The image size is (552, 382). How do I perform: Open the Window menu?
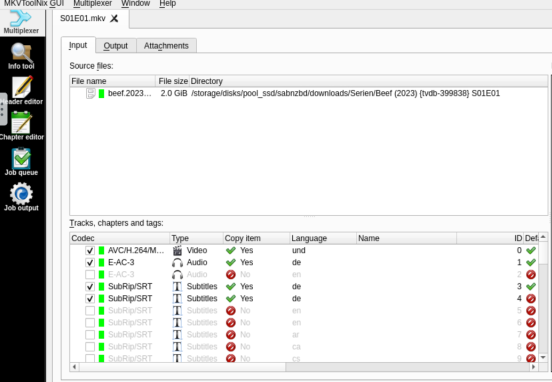136,4
